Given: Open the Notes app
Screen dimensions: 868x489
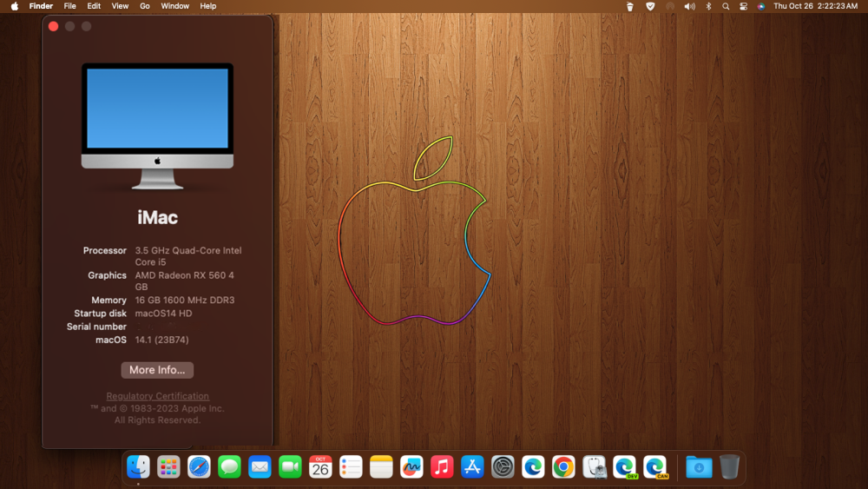Looking at the screenshot, I should coord(381,466).
